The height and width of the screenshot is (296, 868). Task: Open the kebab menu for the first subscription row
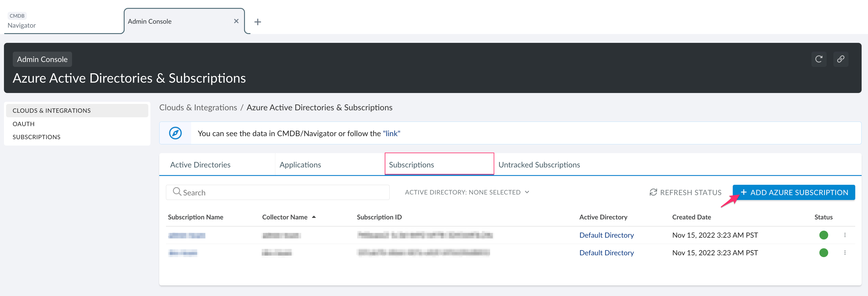point(846,235)
